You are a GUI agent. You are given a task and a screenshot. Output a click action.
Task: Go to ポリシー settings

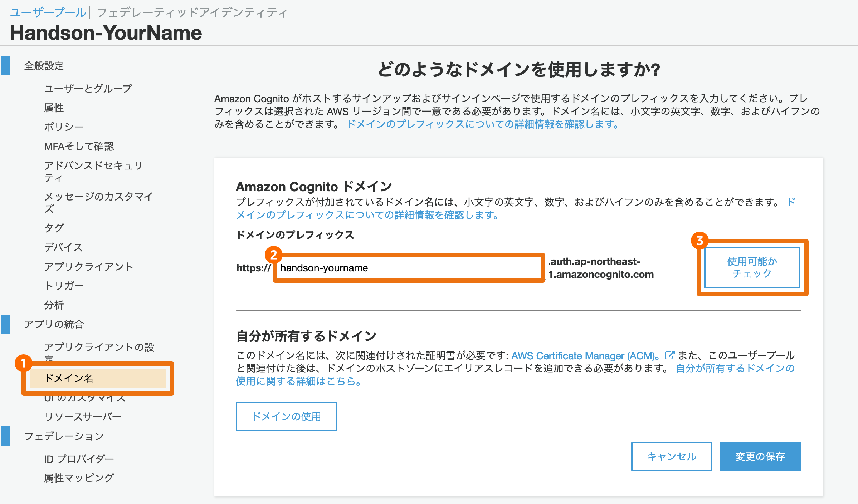64,127
